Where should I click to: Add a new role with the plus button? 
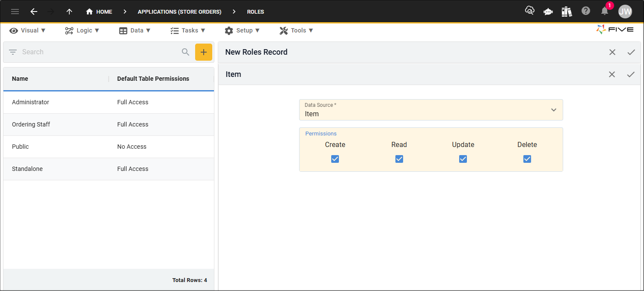point(204,52)
